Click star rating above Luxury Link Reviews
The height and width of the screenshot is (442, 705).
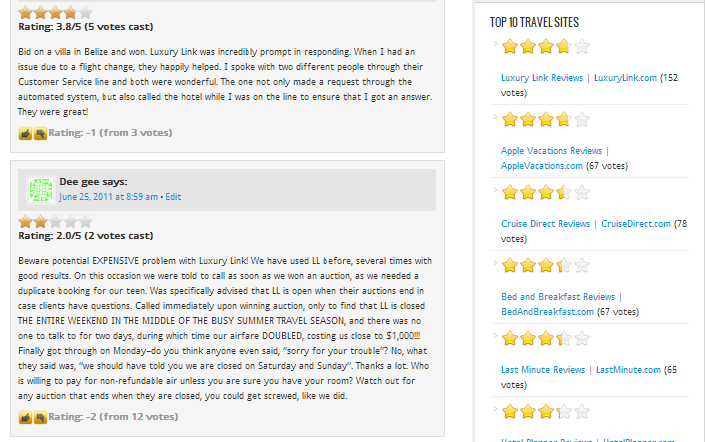point(545,46)
